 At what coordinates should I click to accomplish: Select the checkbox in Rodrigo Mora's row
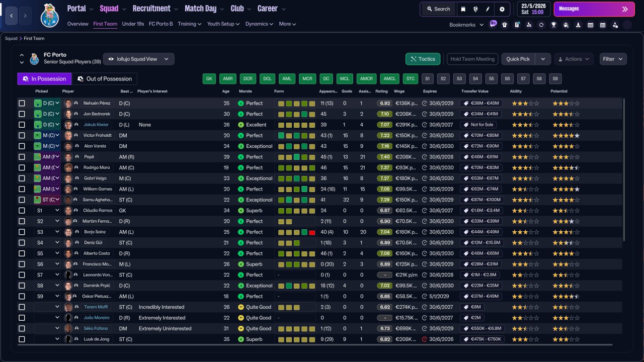coord(22,167)
